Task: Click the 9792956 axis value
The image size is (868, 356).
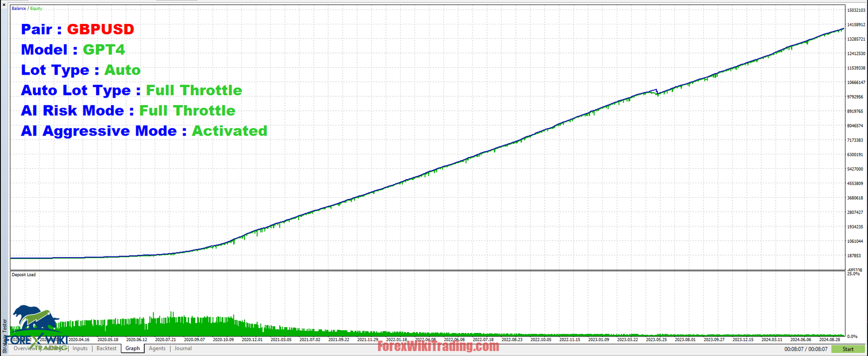Action: click(x=855, y=97)
